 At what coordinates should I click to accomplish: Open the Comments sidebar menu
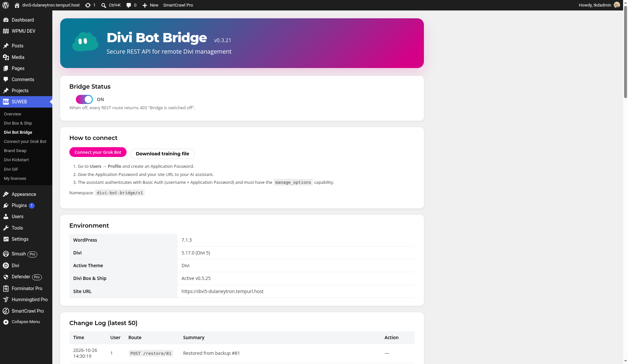coord(26,79)
